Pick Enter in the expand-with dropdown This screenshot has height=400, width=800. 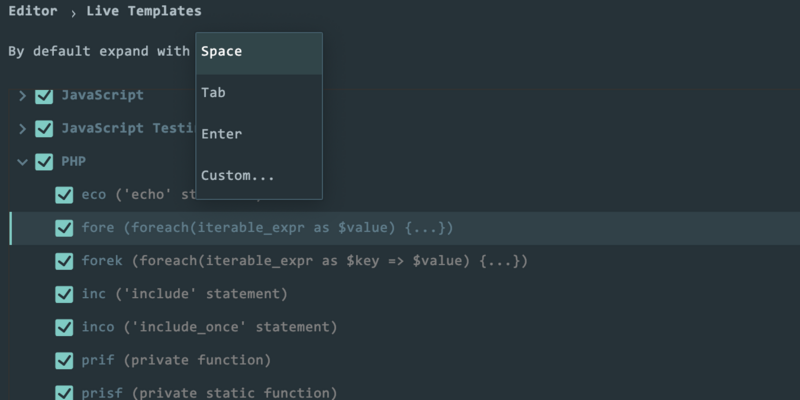coord(259,134)
